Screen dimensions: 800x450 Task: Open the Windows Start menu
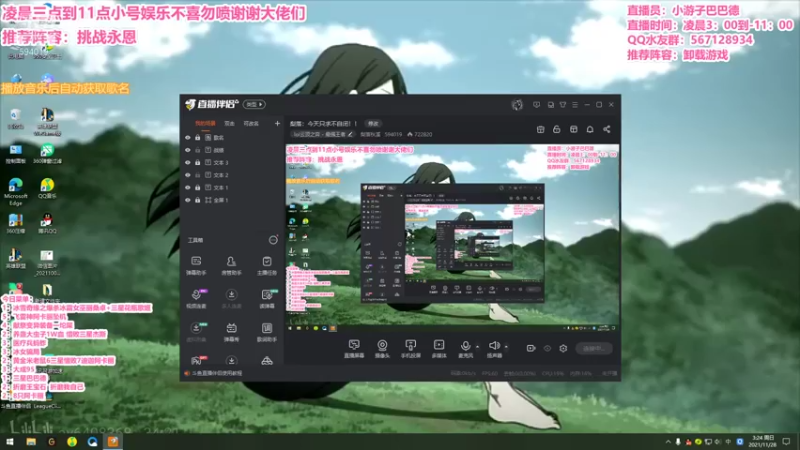click(10, 442)
